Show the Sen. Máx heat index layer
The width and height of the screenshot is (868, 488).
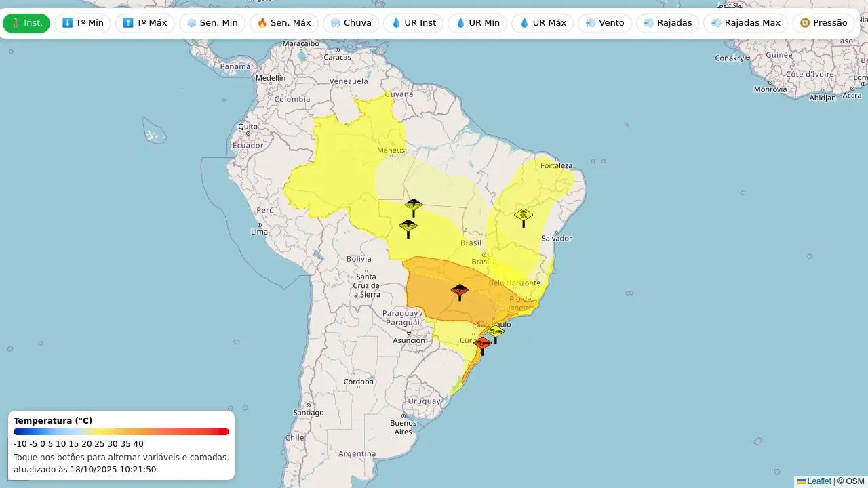(283, 23)
